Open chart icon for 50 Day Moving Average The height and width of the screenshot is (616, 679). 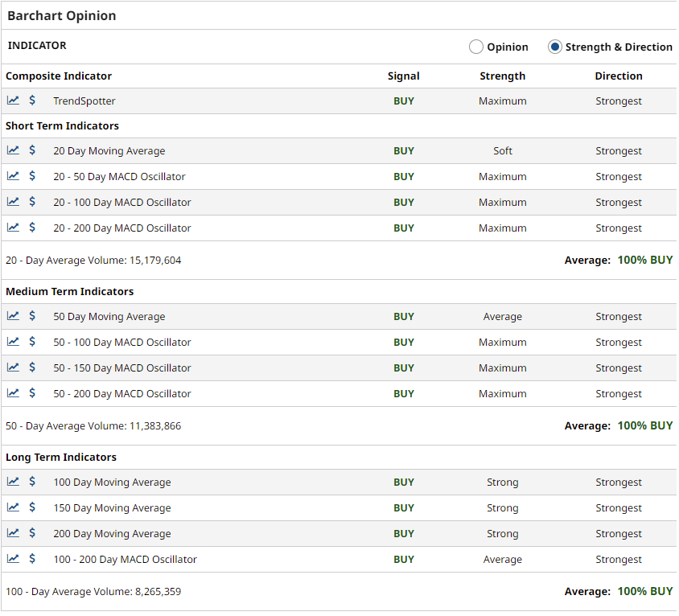tap(13, 315)
